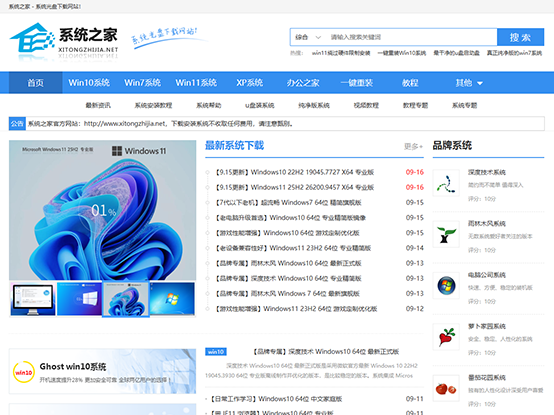
Task: Click the 搜索 search button
Action: (x=520, y=37)
